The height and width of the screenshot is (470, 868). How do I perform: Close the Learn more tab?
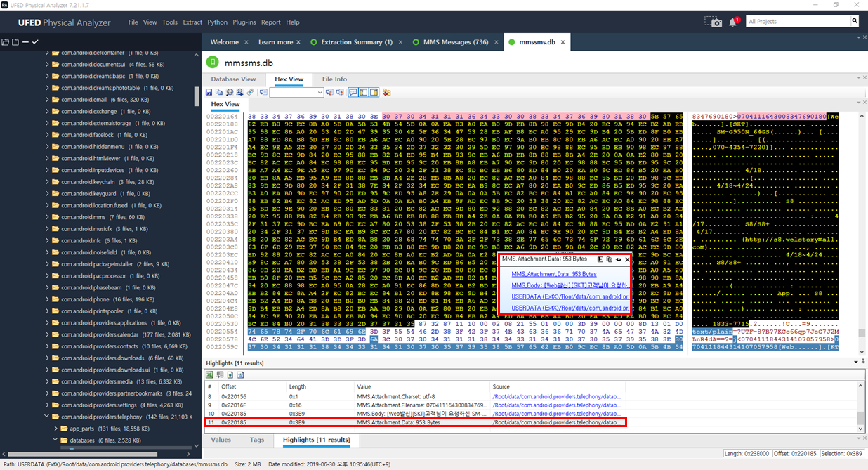pyautogui.click(x=298, y=42)
